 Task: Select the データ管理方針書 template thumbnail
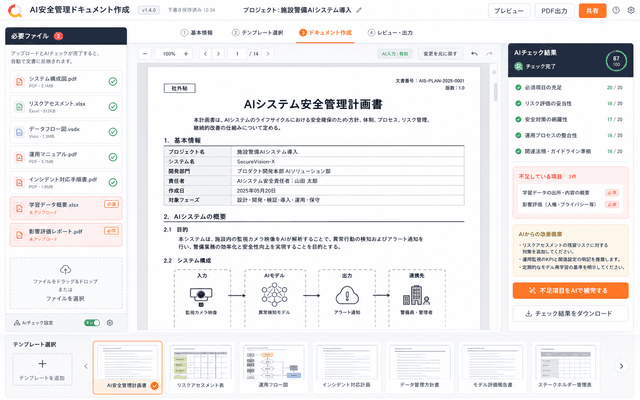[x=420, y=367]
